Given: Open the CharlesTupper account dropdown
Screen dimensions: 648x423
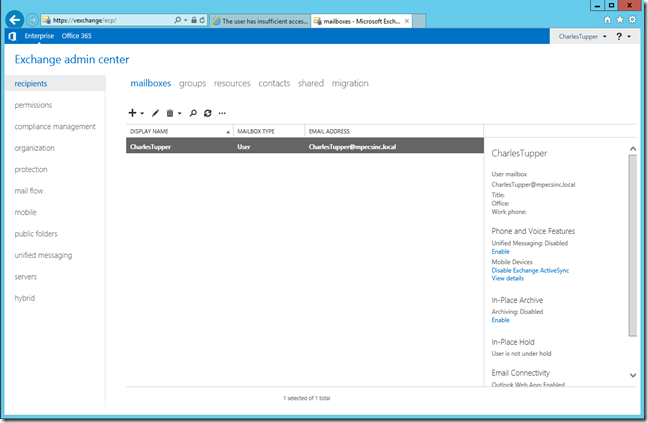Looking at the screenshot, I should click(x=584, y=36).
